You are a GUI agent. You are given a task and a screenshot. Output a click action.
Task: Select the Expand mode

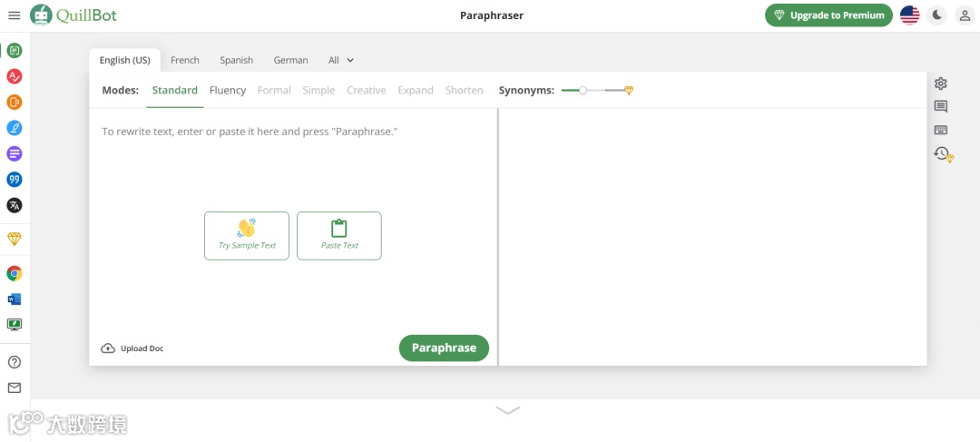416,90
